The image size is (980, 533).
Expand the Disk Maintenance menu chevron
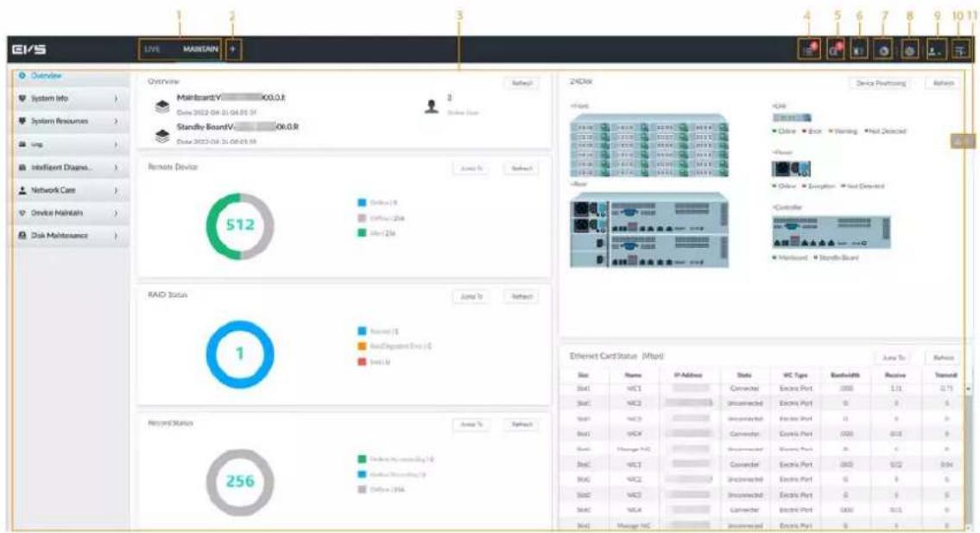[117, 235]
